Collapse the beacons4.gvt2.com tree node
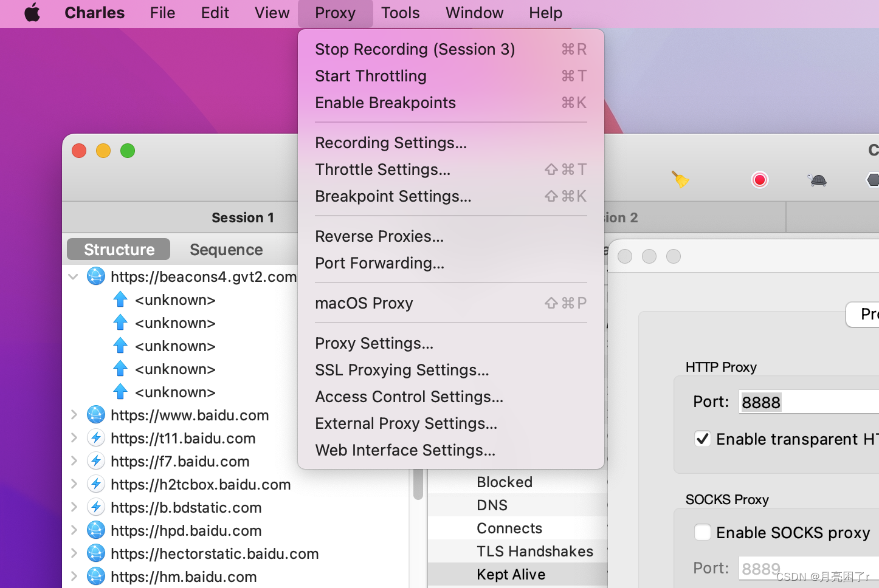Screen dimensions: 879x588 pos(74,276)
